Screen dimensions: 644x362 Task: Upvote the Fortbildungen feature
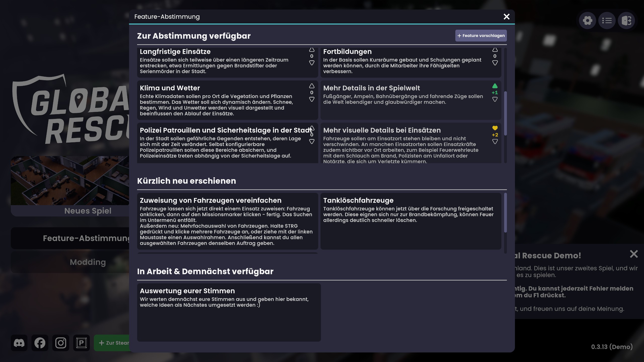coord(495,50)
